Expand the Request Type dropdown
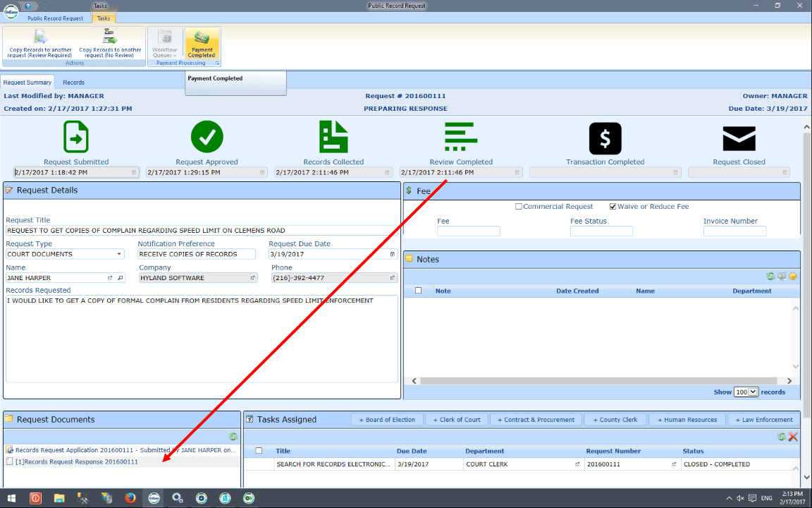Screen dimensions: 812x508 (x=118, y=254)
